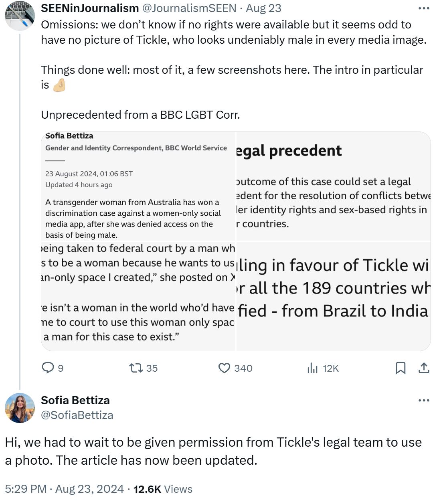
Task: Open the '189 countries' screenshot image
Action: click(x=333, y=296)
